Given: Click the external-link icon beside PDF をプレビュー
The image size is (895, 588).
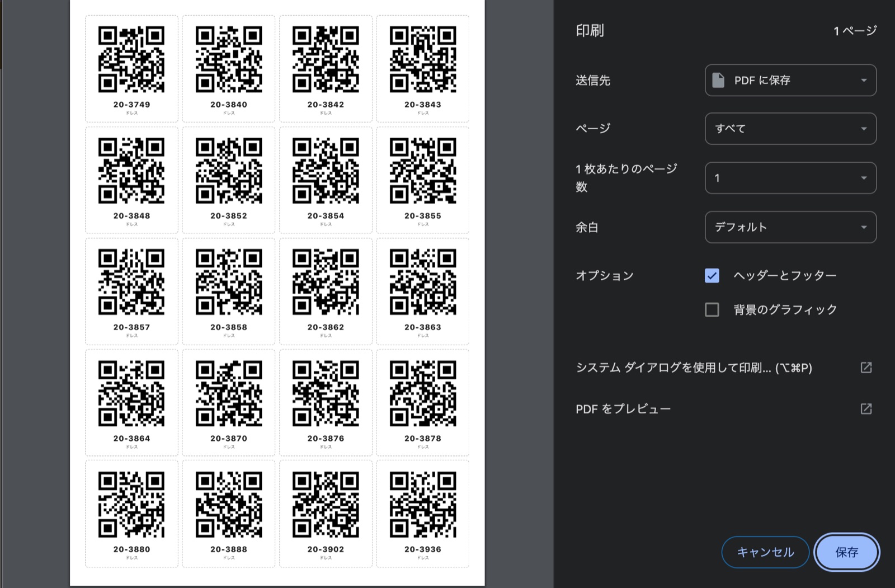Looking at the screenshot, I should pos(866,409).
